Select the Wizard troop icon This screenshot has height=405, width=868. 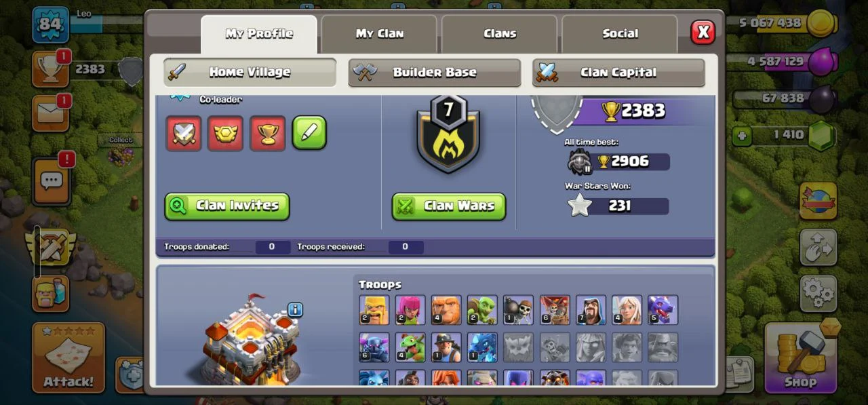pyautogui.click(x=591, y=310)
